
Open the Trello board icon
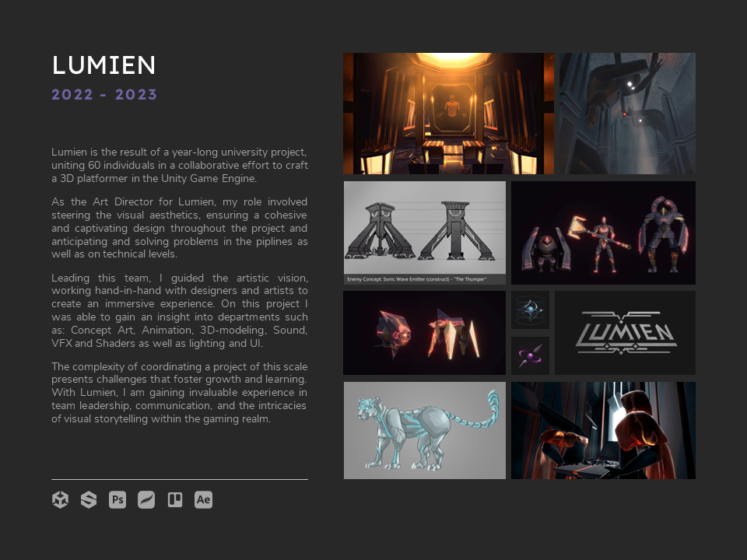coord(175,500)
